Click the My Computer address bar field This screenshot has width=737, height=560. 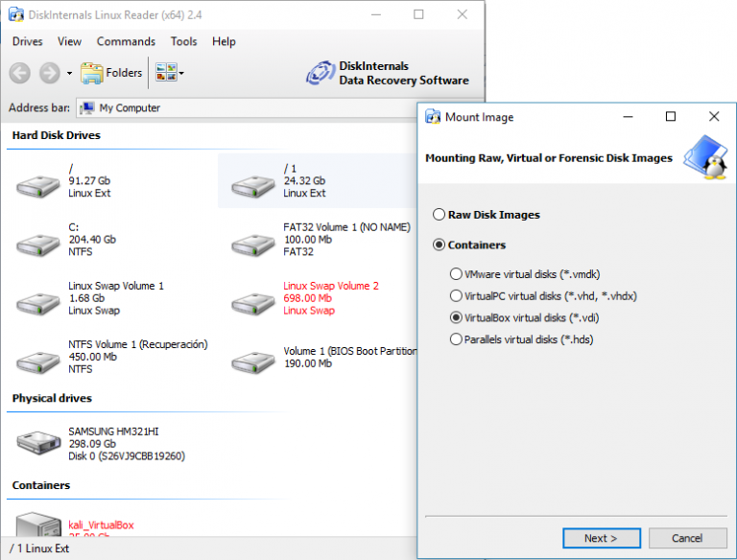click(247, 108)
